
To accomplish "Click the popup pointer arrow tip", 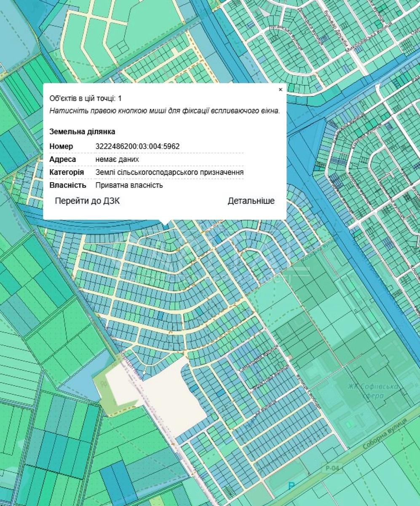I will point(166,224).
